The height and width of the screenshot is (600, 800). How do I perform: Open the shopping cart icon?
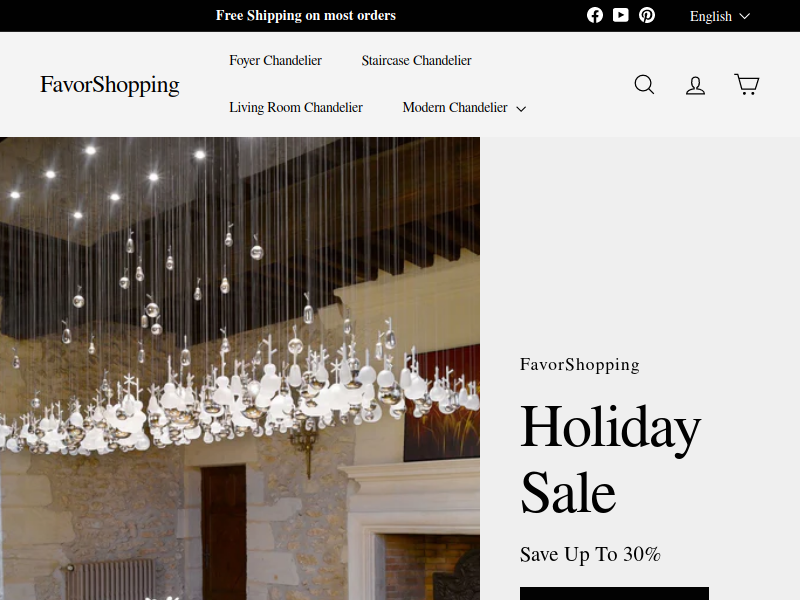pyautogui.click(x=746, y=84)
